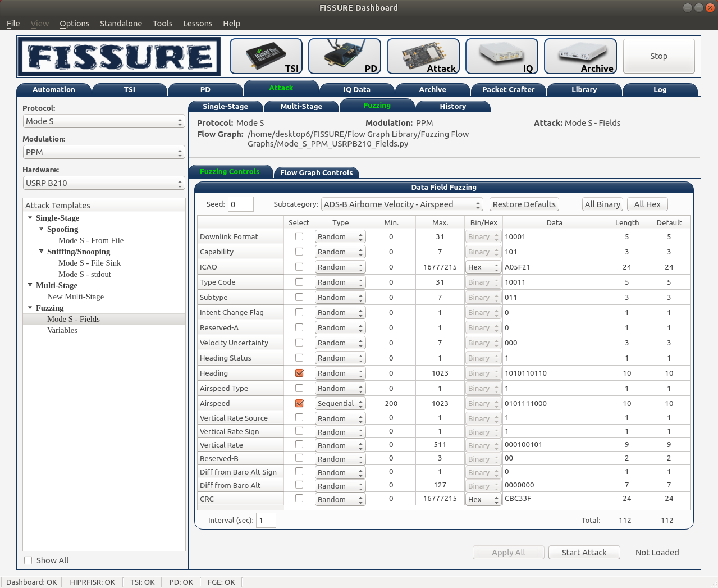718x588 pixels.
Task: Switch to the Flow Graph Controls tab
Action: point(317,173)
